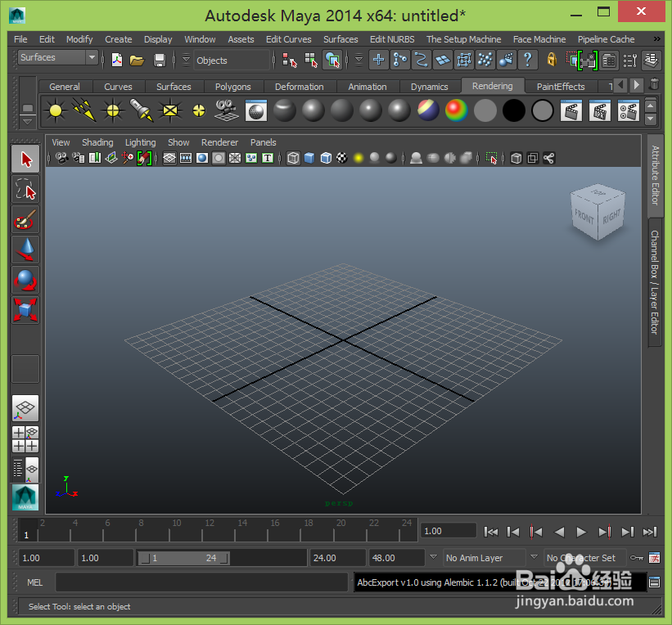The height and width of the screenshot is (625, 672).
Task: Step forward one key
Action: tap(605, 532)
